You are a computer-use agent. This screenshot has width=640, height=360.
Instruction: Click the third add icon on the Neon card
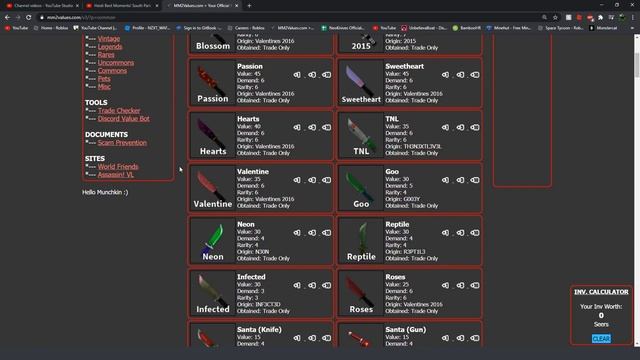[x=327, y=233]
